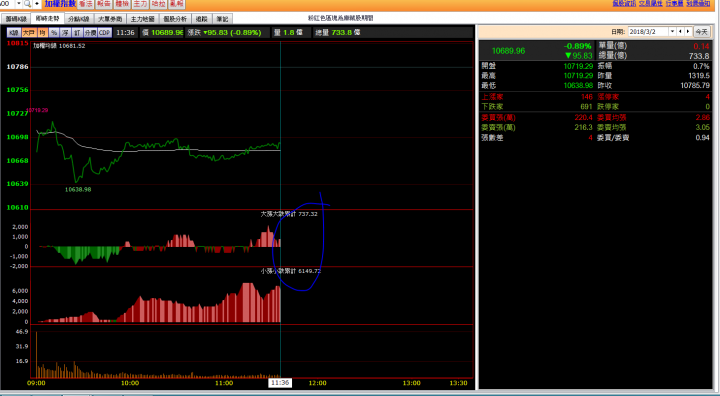The image size is (720, 396).
Task: Click the date field showing 2018/3/2
Action: (x=647, y=32)
